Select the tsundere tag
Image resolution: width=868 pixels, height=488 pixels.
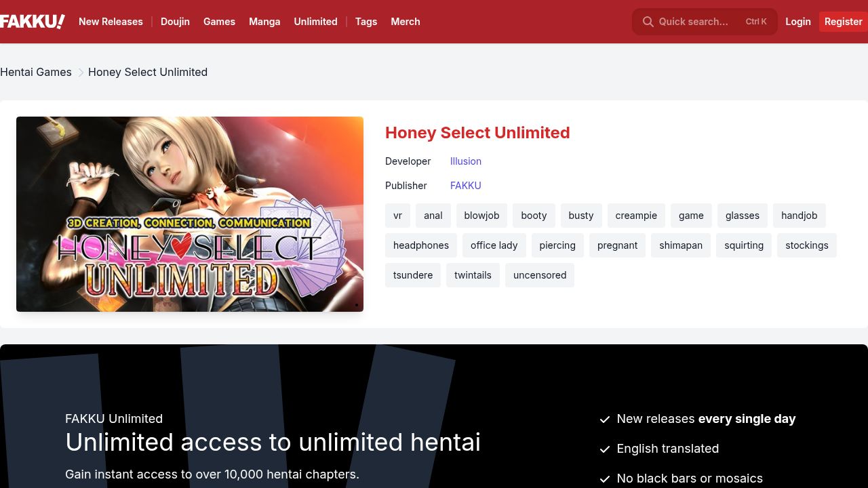(413, 275)
